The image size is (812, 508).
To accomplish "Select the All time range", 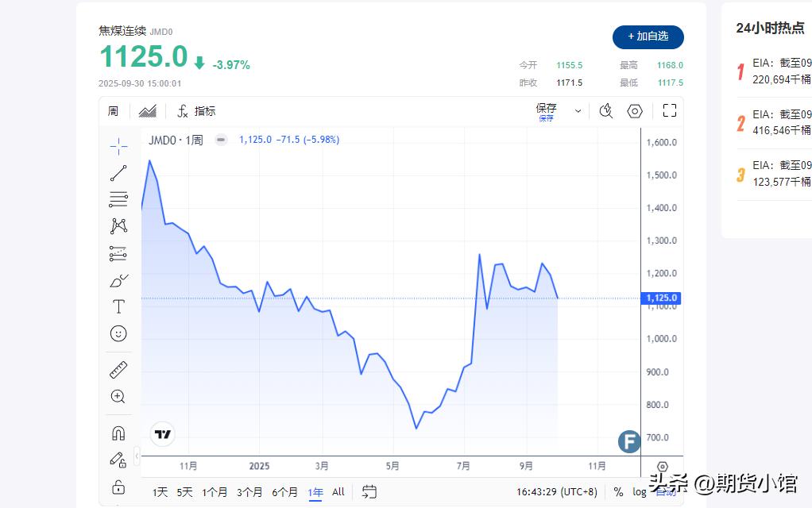I will (338, 492).
